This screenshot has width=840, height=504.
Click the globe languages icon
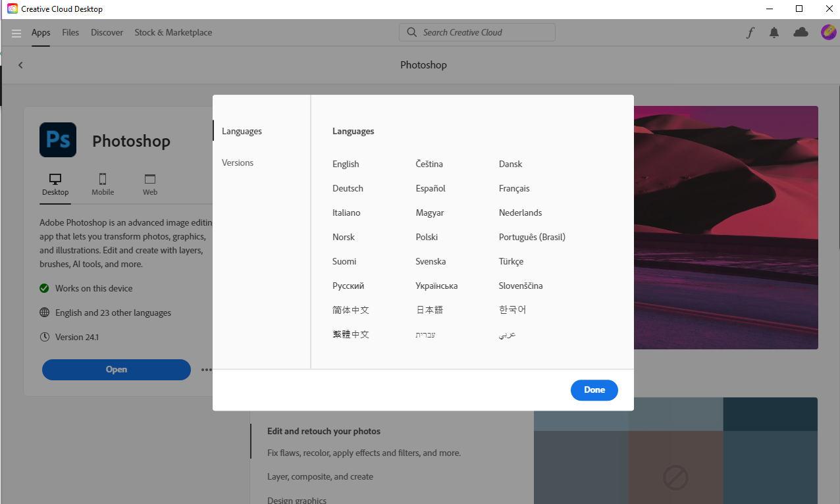coord(44,313)
